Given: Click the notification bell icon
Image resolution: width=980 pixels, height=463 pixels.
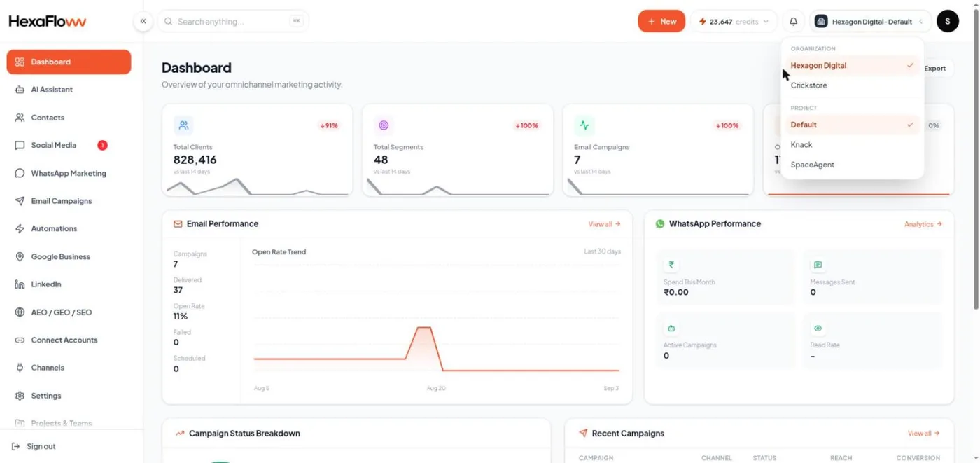Looking at the screenshot, I should [793, 21].
